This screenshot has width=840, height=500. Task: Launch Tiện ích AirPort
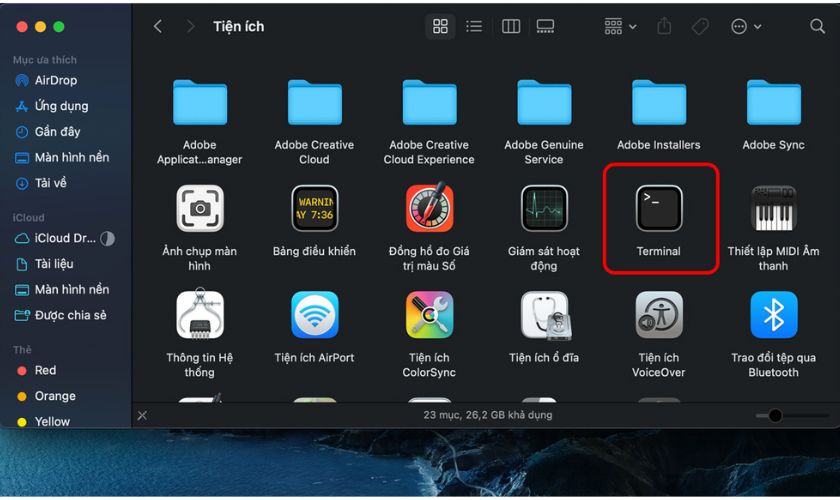(314, 315)
